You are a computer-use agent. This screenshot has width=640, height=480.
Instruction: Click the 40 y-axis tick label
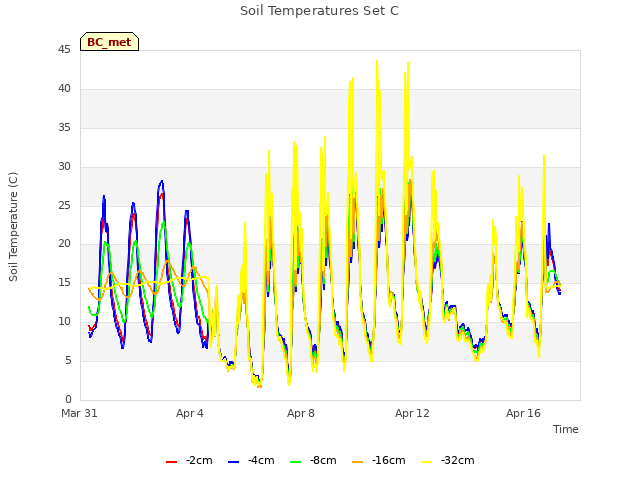pos(64,89)
